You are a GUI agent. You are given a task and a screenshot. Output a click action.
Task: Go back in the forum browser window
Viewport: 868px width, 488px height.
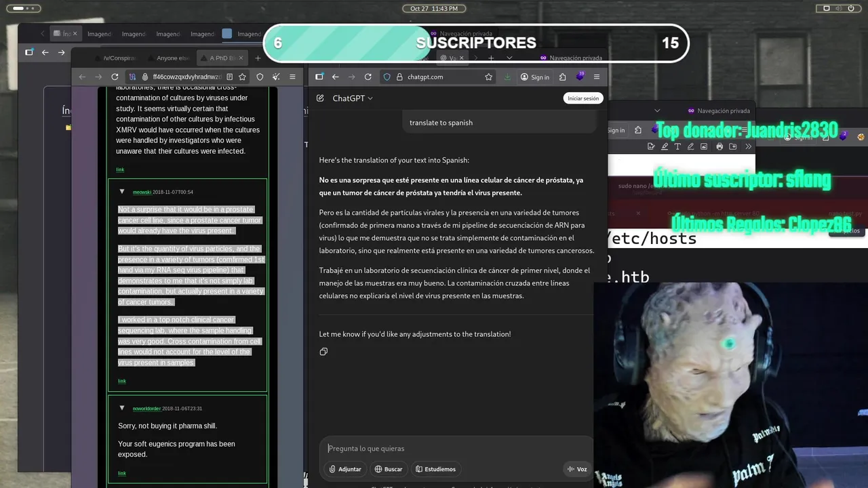tap(82, 77)
